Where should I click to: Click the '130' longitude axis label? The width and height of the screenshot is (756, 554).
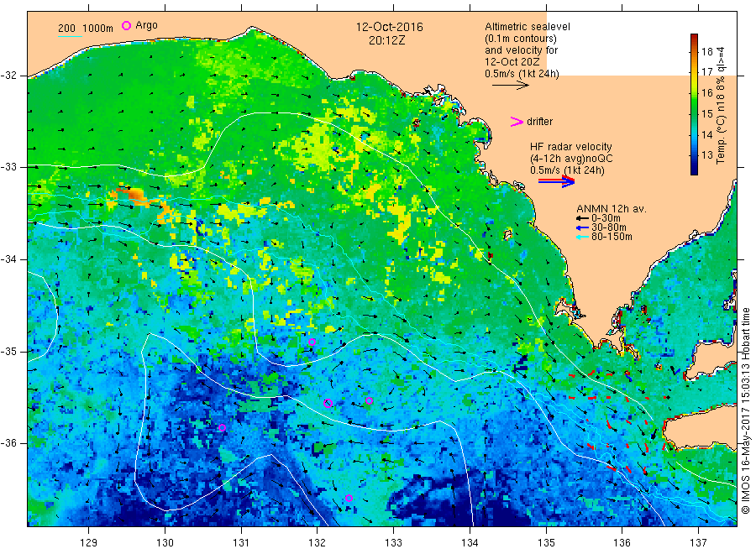coord(165,542)
